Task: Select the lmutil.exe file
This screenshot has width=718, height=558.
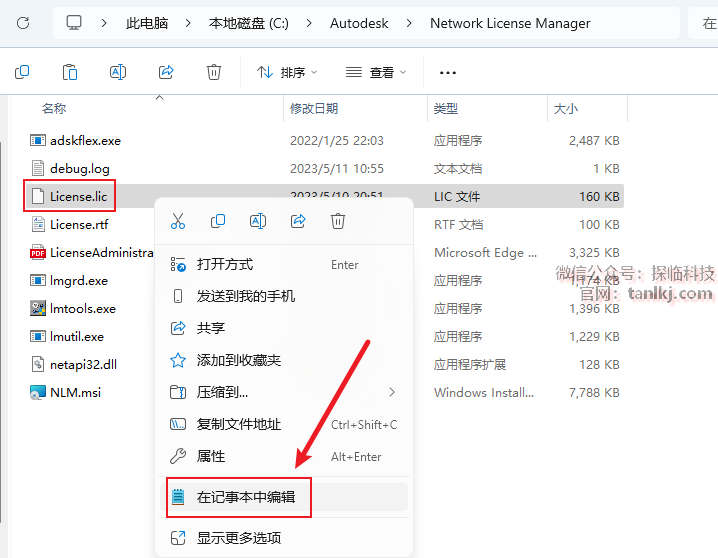Action: click(77, 336)
